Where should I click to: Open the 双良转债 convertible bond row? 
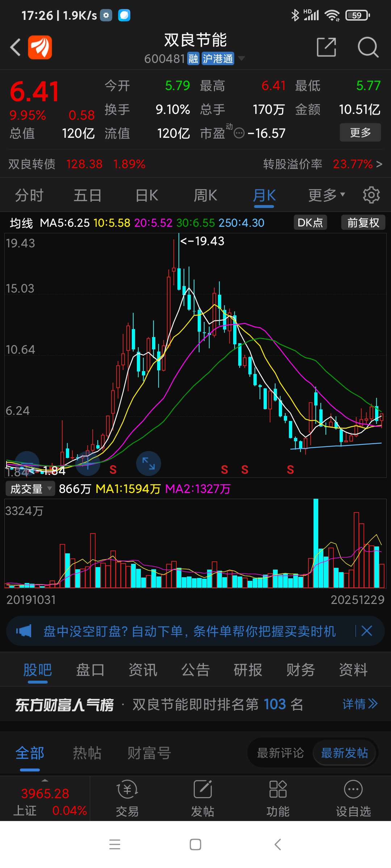pos(195,164)
